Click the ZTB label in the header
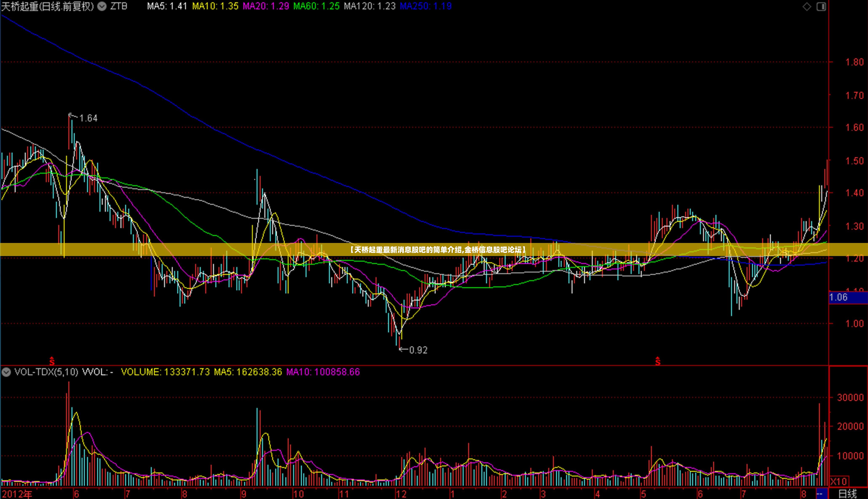 pos(119,6)
